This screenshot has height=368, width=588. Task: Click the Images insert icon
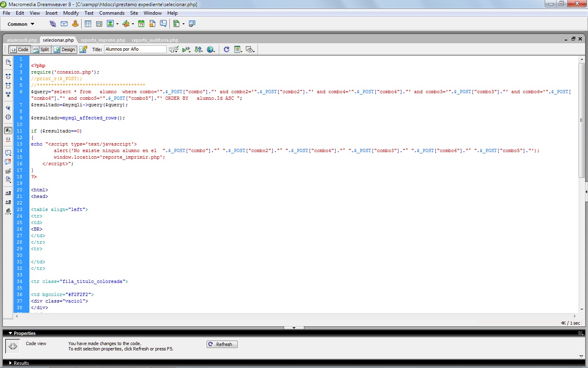click(110, 24)
